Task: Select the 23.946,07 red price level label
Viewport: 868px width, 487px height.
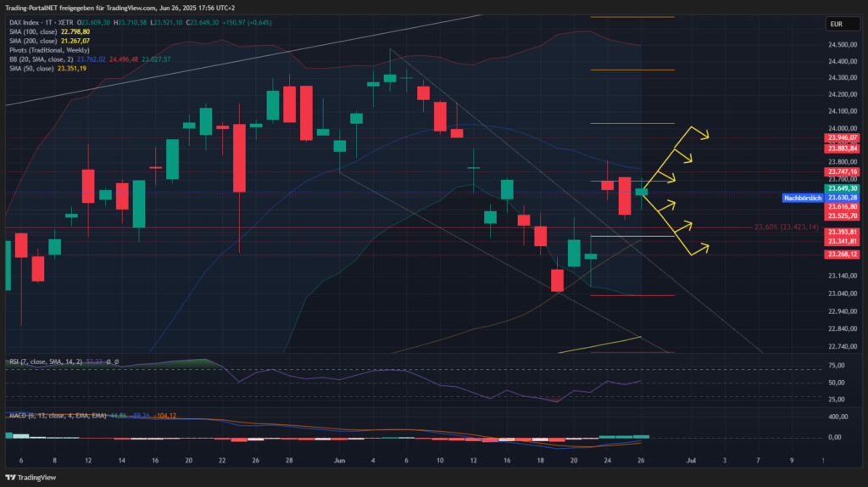Action: point(841,137)
